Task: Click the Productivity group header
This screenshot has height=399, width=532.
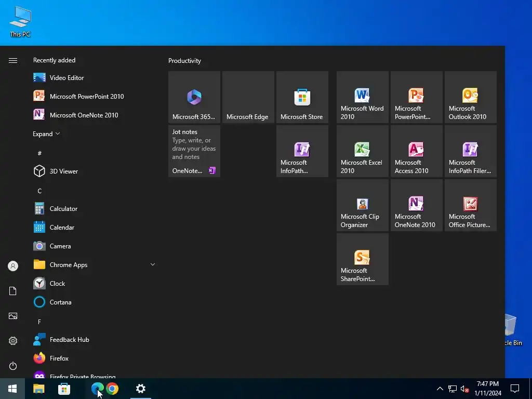Action: click(184, 61)
